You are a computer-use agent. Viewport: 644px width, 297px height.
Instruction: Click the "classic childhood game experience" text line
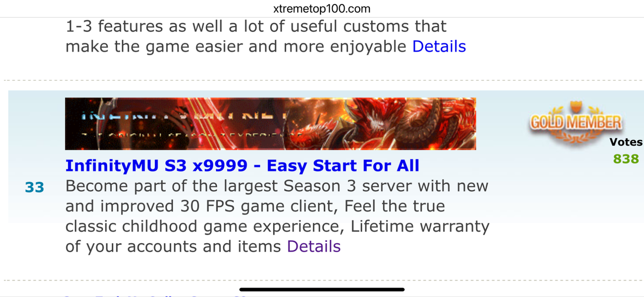point(277,226)
